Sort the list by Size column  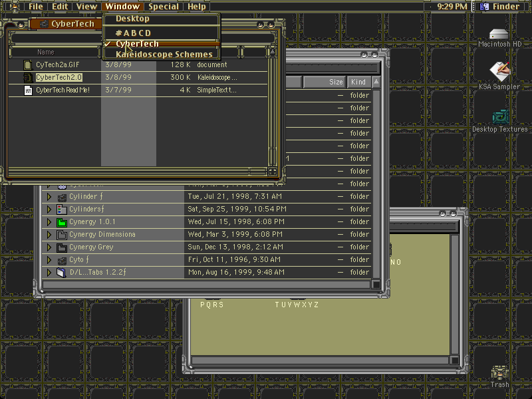325,82
